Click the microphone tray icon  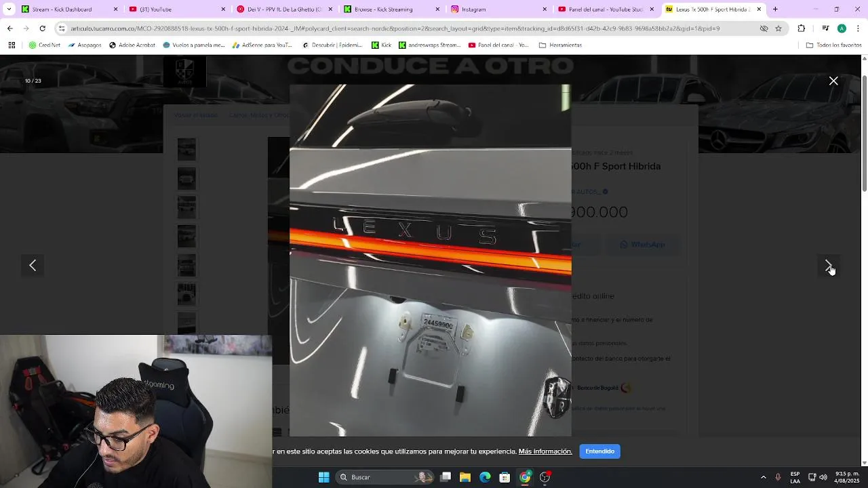[x=778, y=477]
